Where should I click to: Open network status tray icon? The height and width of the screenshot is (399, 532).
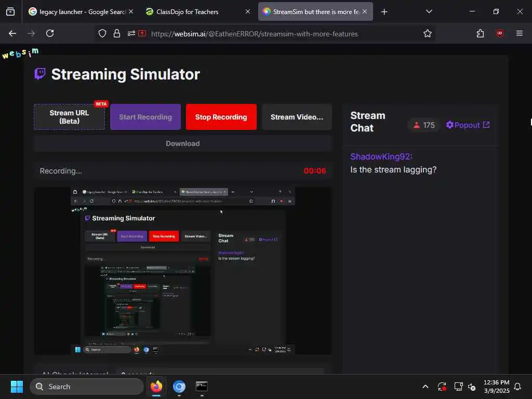[x=458, y=387]
